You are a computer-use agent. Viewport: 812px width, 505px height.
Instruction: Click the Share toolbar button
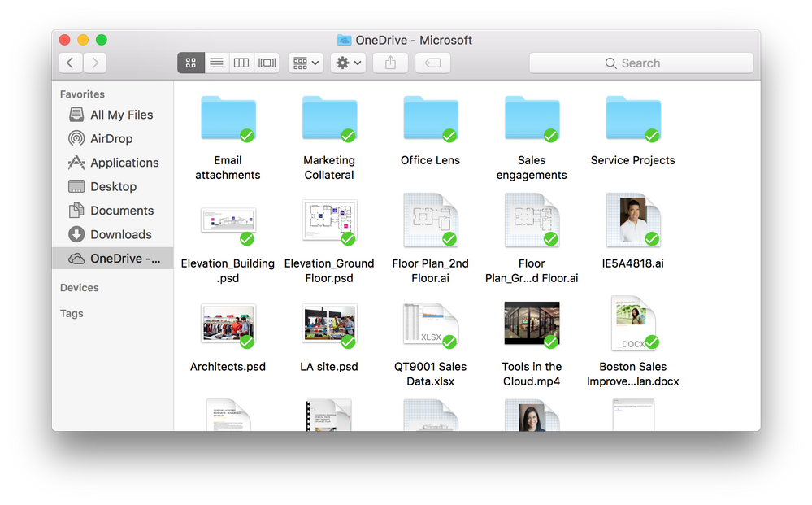pyautogui.click(x=390, y=63)
